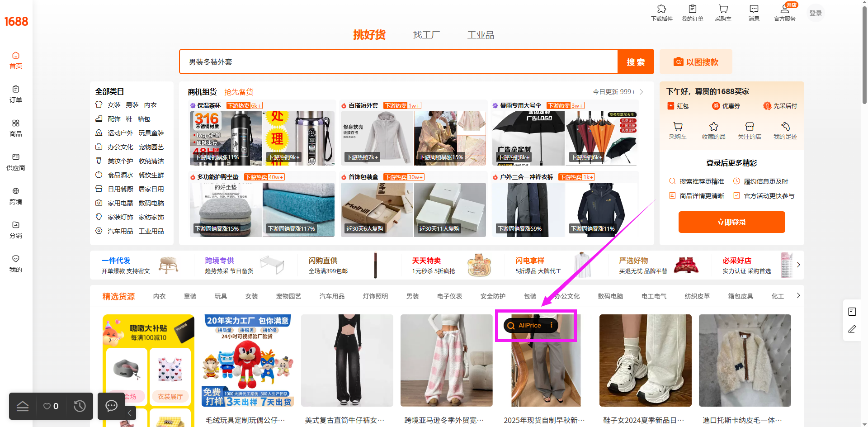868x427 pixels.
Task: Open 消息 messages icon in header
Action: (x=754, y=13)
